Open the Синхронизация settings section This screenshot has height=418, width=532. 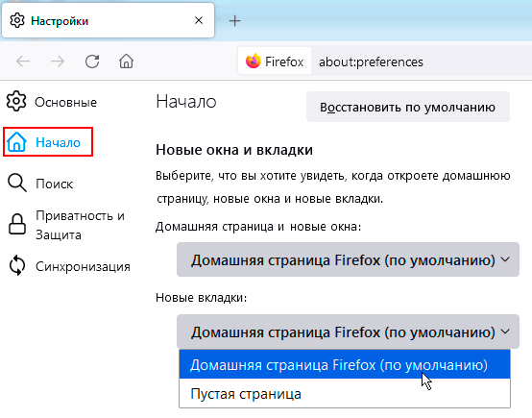(x=70, y=266)
